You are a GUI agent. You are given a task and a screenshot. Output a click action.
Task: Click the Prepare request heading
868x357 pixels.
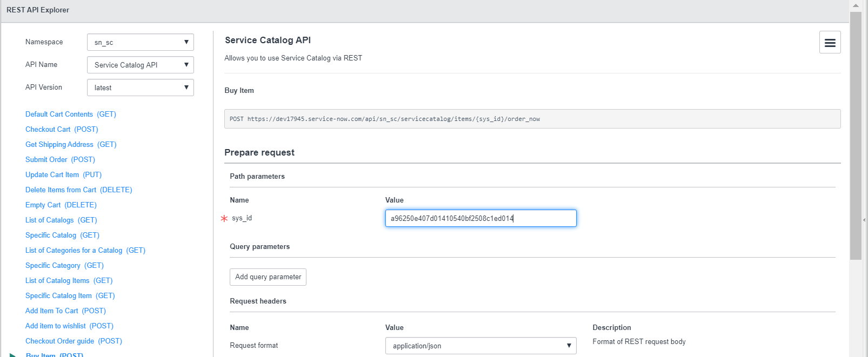click(x=259, y=152)
